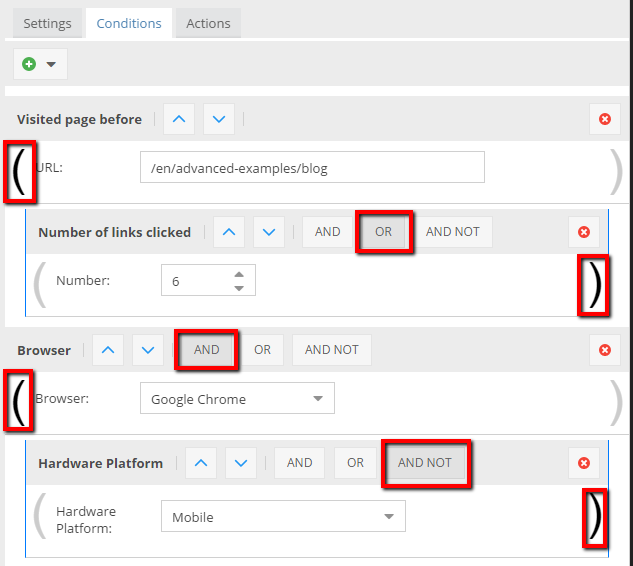Remove the Visited page before condition
This screenshot has width=633, height=566.
pos(604,119)
